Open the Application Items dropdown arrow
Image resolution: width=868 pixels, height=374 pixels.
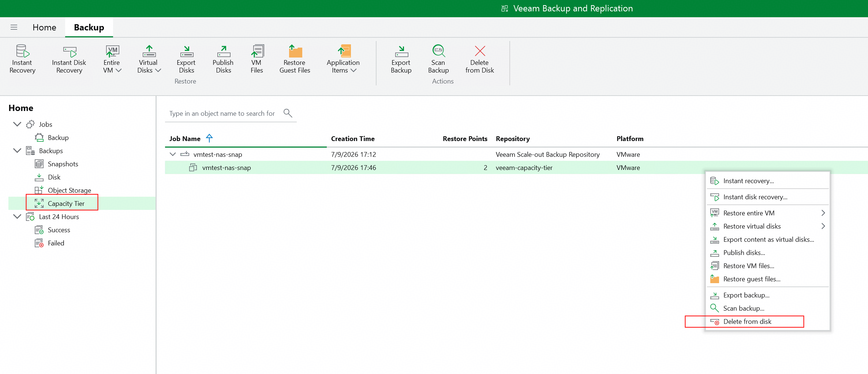tap(353, 70)
